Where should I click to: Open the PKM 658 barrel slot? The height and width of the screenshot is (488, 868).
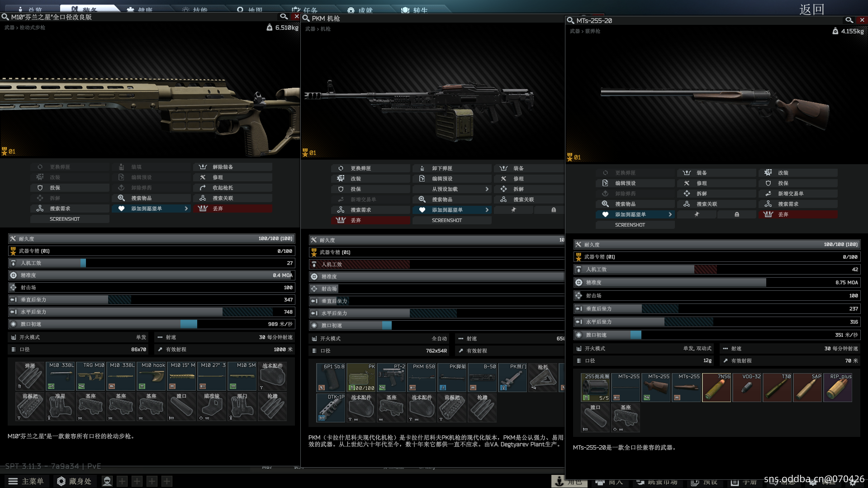click(x=422, y=377)
